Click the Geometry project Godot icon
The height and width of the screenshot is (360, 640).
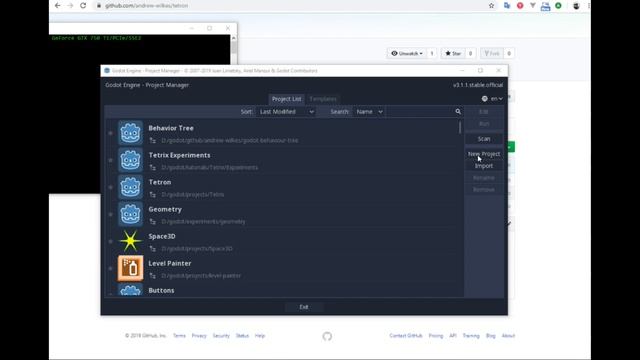pos(130,214)
